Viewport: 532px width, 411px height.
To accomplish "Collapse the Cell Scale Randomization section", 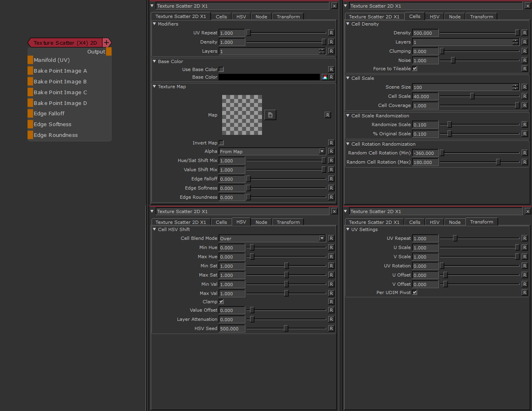I will click(348, 116).
